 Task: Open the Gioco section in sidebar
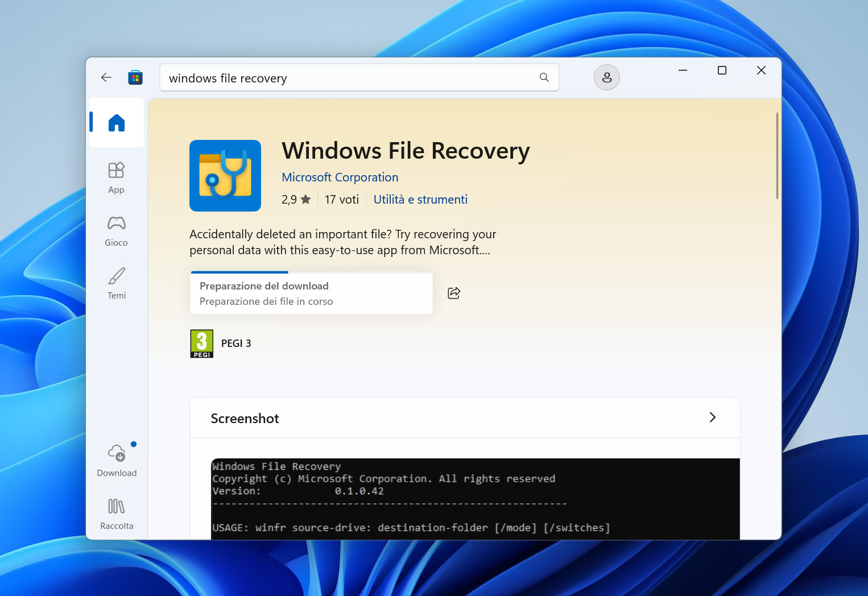click(117, 231)
